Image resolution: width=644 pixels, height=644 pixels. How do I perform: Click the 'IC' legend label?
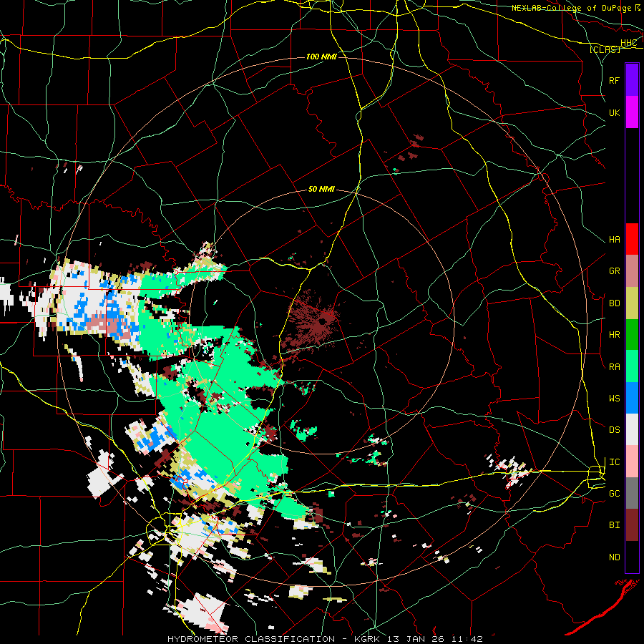(614, 462)
